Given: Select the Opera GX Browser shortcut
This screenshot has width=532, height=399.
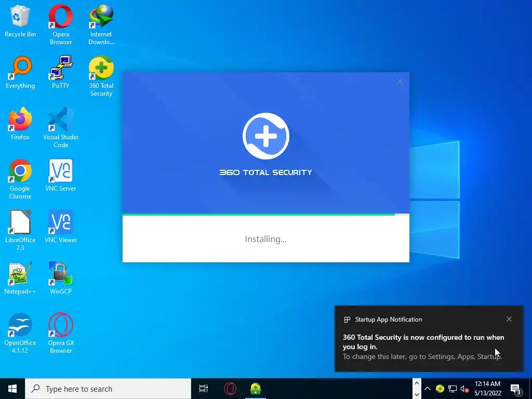Looking at the screenshot, I should pyautogui.click(x=61, y=333).
